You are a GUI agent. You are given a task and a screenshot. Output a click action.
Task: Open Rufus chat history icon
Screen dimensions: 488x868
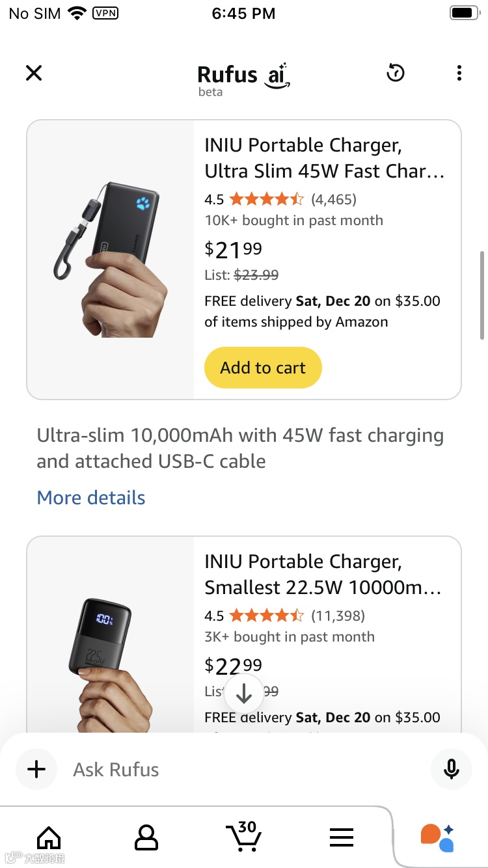396,73
